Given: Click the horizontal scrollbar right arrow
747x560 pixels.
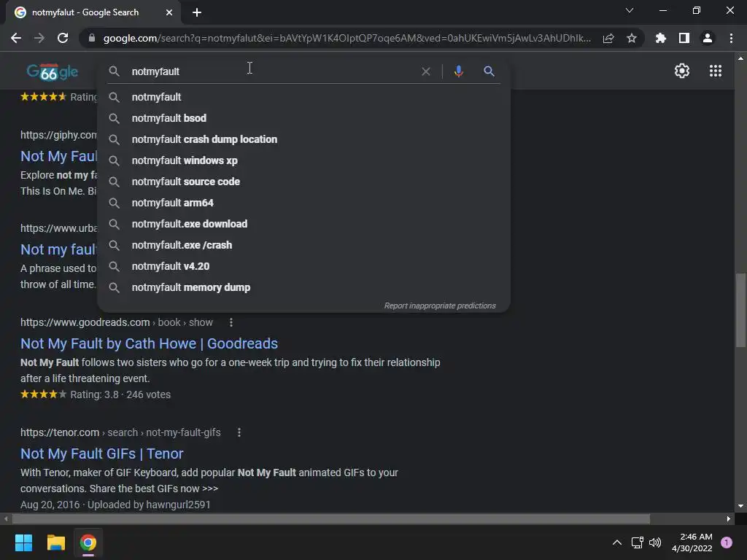Looking at the screenshot, I should (x=729, y=518).
